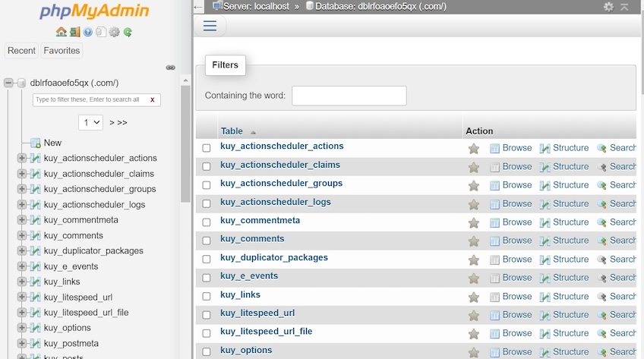
Task: Open the hamburger menu button
Action: point(210,26)
